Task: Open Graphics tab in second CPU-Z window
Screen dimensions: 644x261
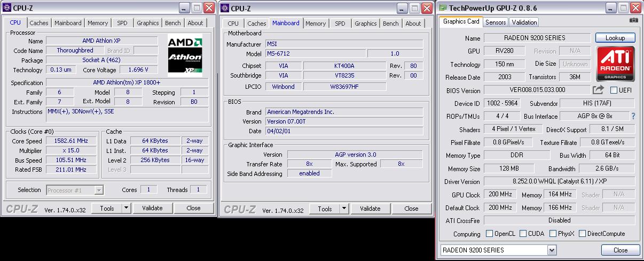Action: click(x=365, y=24)
